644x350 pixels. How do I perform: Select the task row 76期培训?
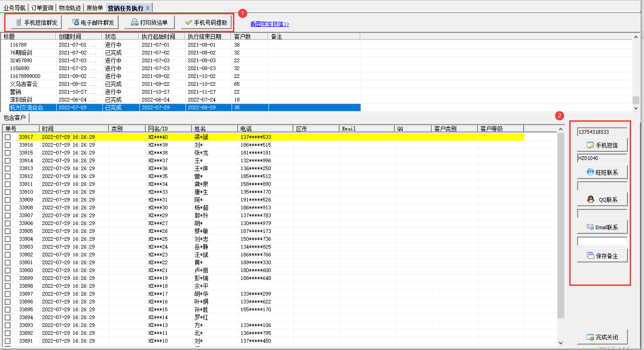(181, 53)
